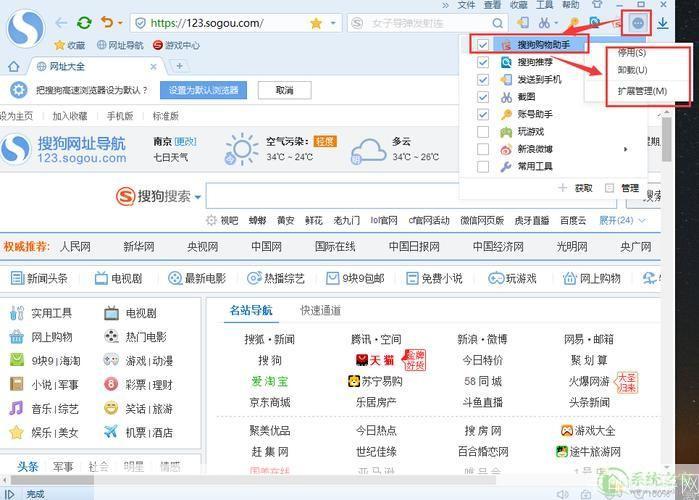Expand 新浪微博 submenu arrow
Image resolution: width=699 pixels, height=500 pixels.
click(x=625, y=149)
